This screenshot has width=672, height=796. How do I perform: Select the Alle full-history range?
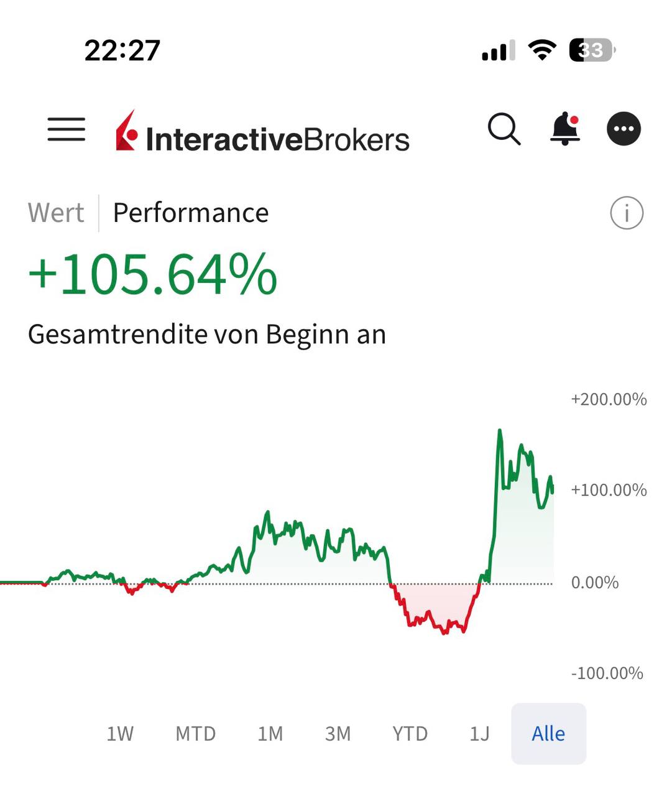click(548, 734)
